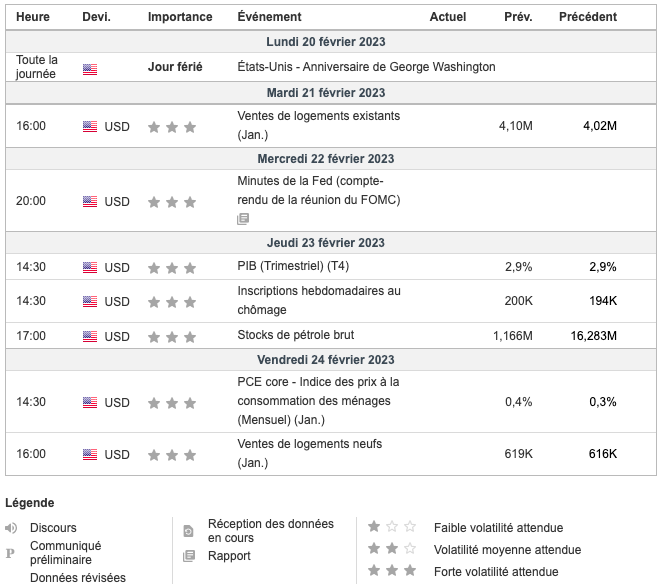Click 17:00 time for pétrole brut
The image size is (661, 584).
coord(31,336)
